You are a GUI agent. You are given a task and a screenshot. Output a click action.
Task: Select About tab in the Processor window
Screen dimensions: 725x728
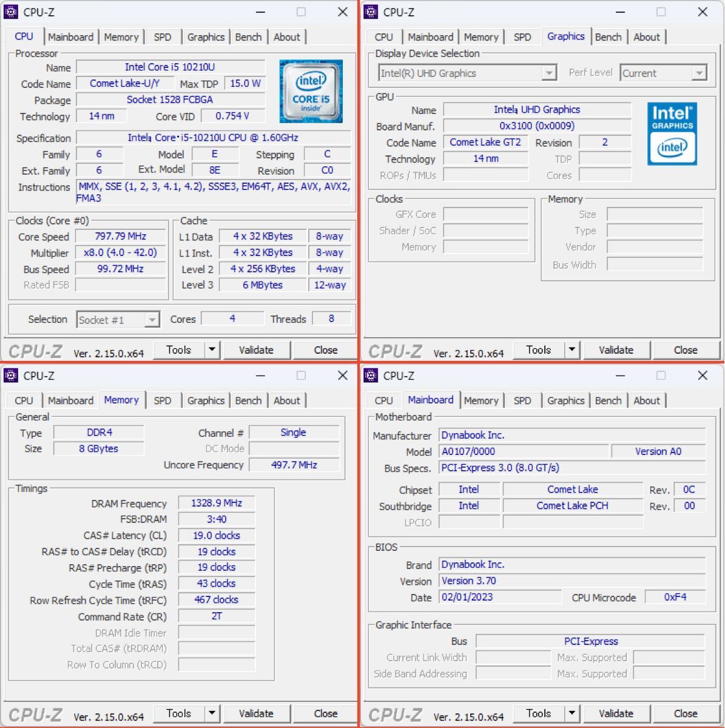(x=286, y=37)
